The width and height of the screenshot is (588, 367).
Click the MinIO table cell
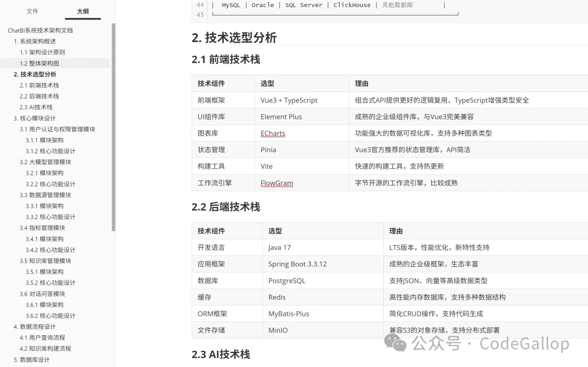tap(323, 330)
